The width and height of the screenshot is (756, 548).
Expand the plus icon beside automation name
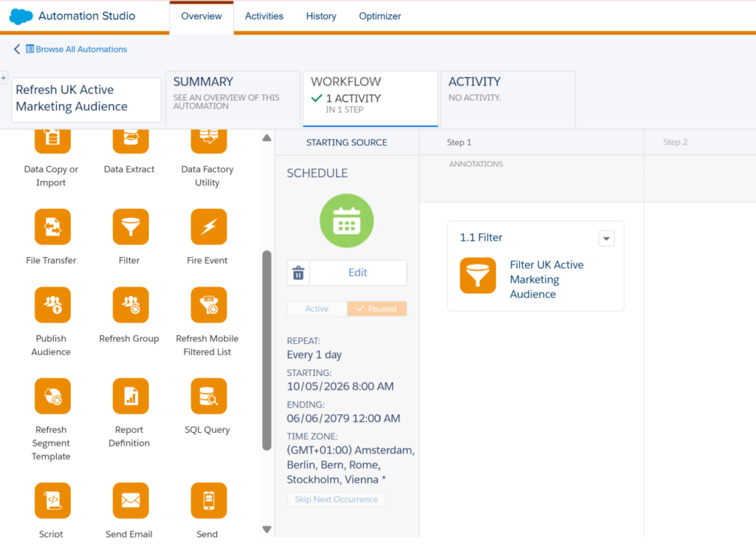pyautogui.click(x=4, y=78)
